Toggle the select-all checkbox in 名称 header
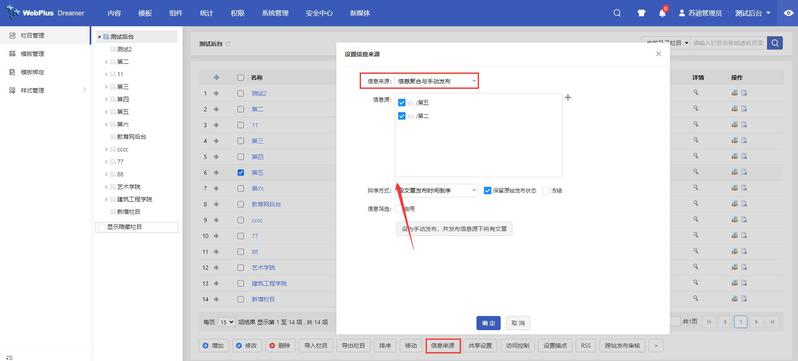This screenshot has width=798, height=361. [x=241, y=77]
